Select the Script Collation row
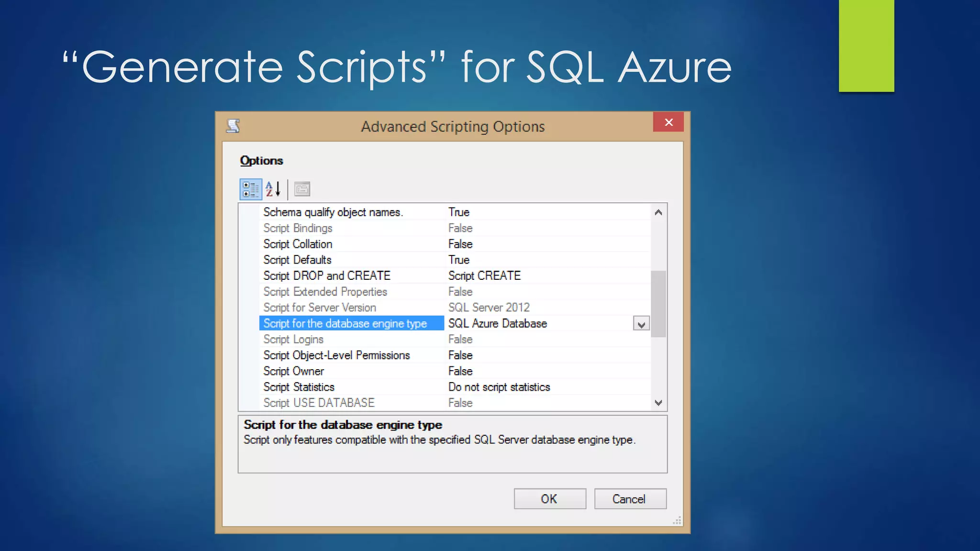The image size is (980, 551). (298, 244)
